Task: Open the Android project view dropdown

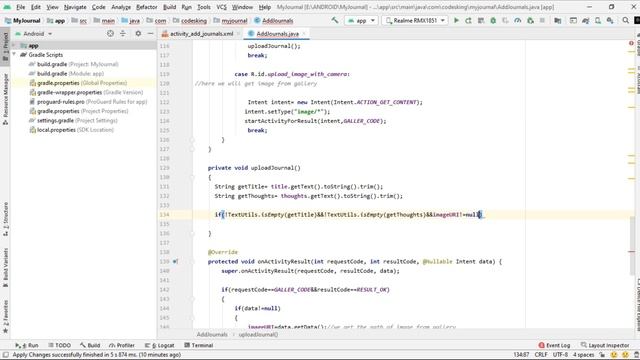Action: [x=33, y=34]
